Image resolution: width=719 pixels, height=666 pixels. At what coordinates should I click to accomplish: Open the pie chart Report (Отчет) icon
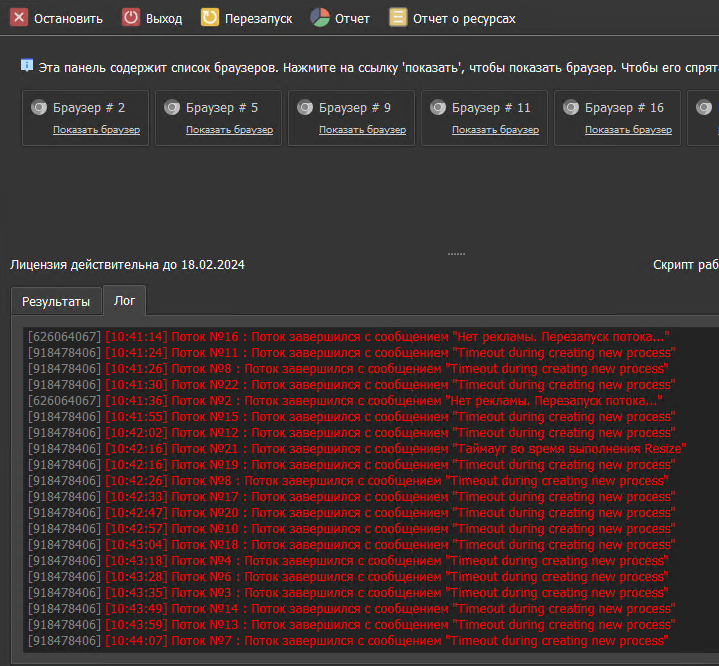(x=320, y=18)
